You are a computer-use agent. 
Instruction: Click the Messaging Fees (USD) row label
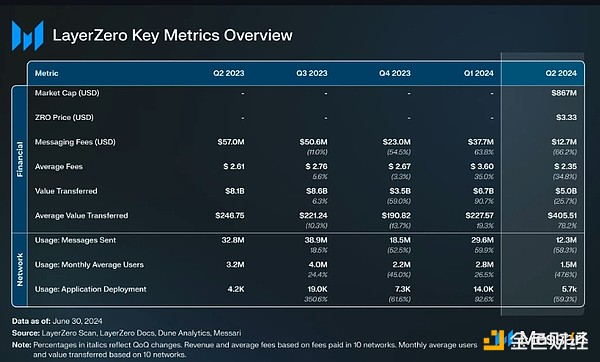click(x=75, y=142)
